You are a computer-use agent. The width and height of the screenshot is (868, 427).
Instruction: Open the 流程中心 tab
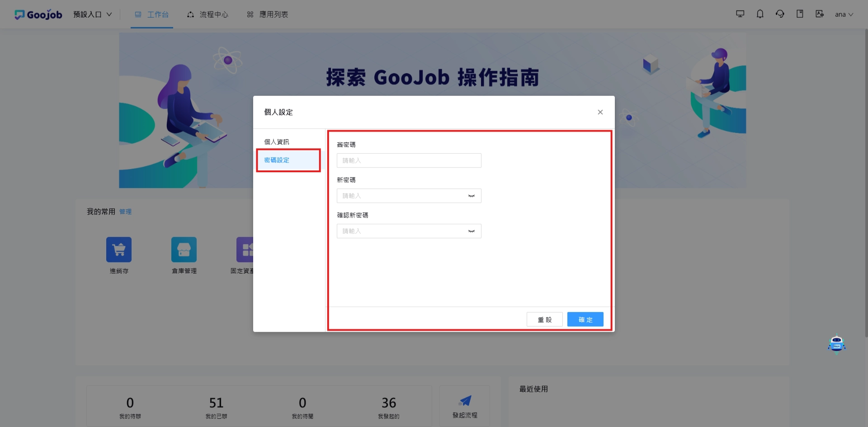(x=208, y=14)
